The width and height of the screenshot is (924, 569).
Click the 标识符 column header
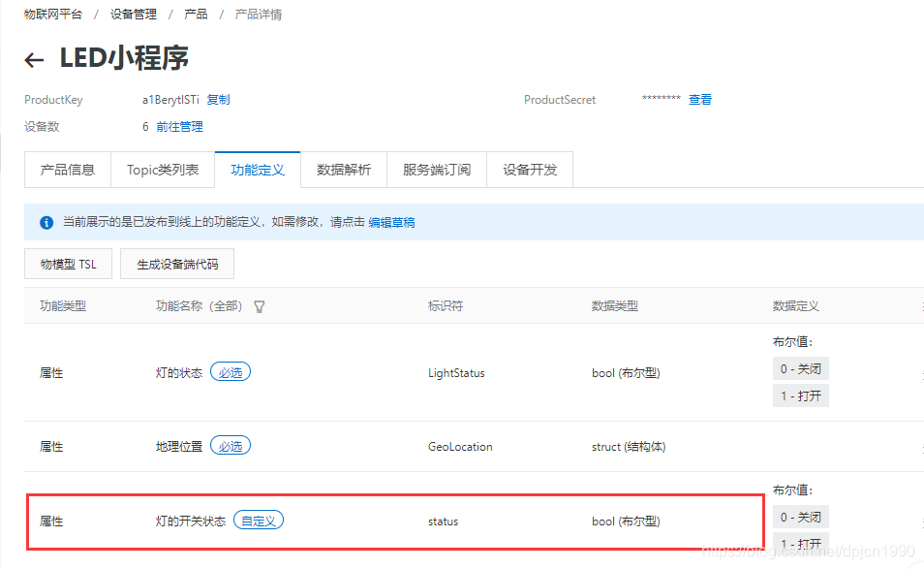pyautogui.click(x=446, y=306)
